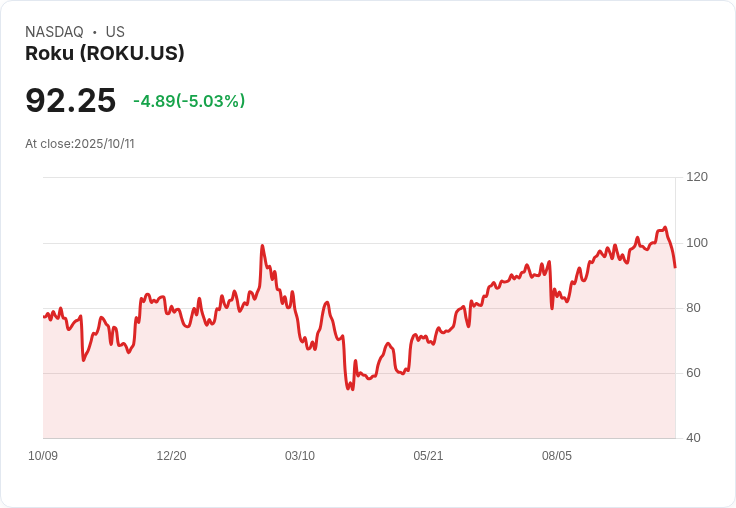This screenshot has width=736, height=508.
Task: Click the NASDAQ exchange label
Action: tap(54, 32)
